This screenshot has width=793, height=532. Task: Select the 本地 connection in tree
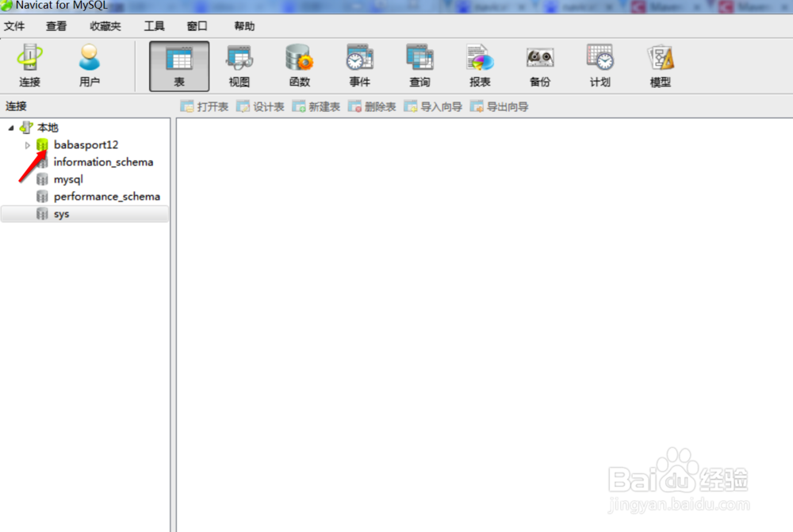(x=48, y=128)
